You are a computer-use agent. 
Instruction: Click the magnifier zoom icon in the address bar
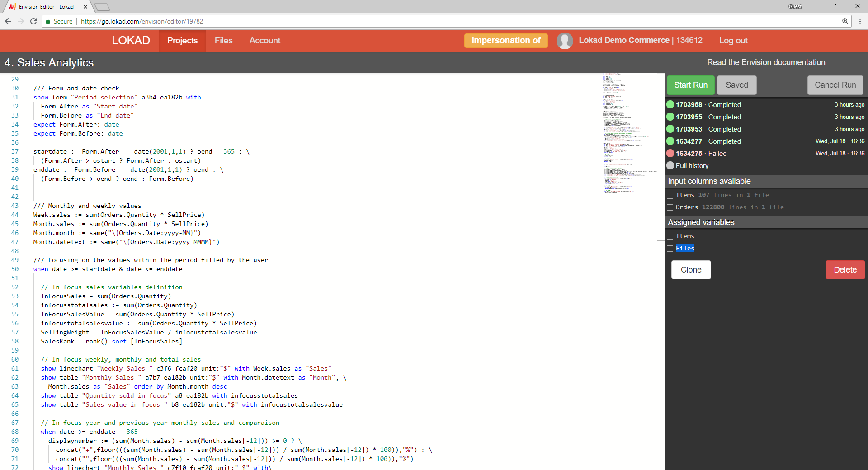(x=846, y=21)
